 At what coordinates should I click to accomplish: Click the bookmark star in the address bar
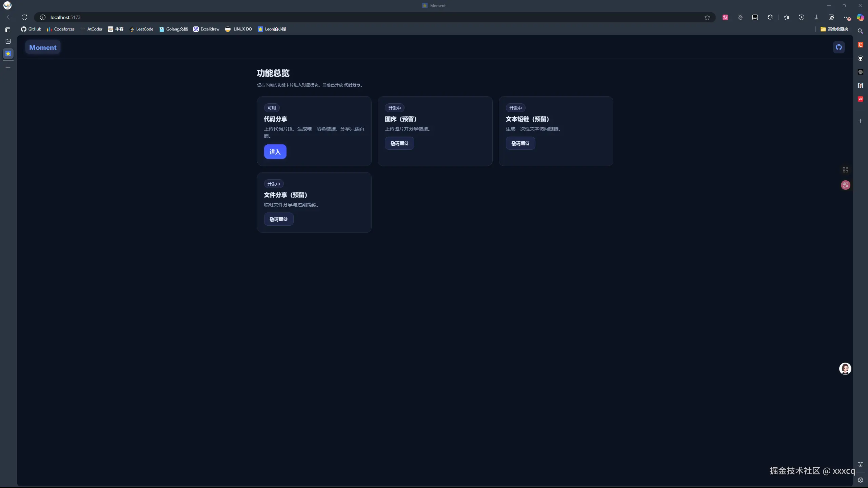click(707, 17)
